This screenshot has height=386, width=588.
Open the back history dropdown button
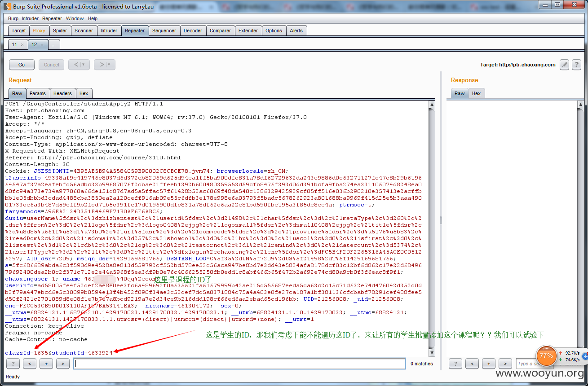point(79,65)
